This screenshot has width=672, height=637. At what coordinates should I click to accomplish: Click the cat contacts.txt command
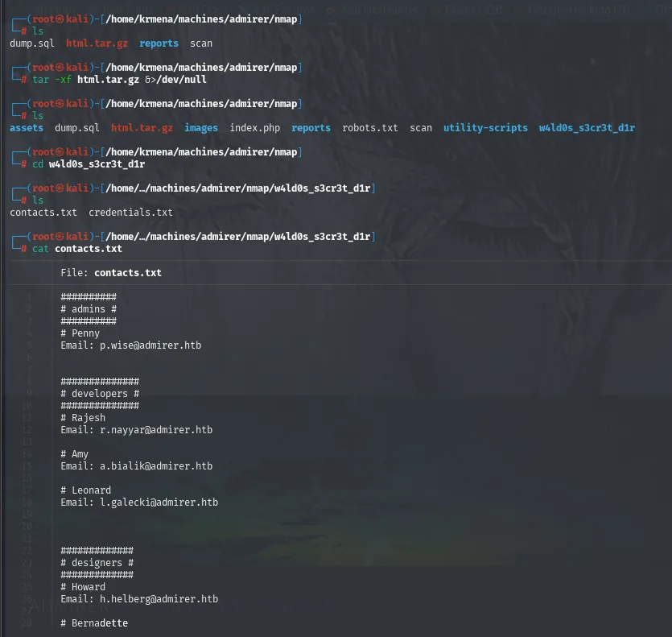click(x=77, y=248)
